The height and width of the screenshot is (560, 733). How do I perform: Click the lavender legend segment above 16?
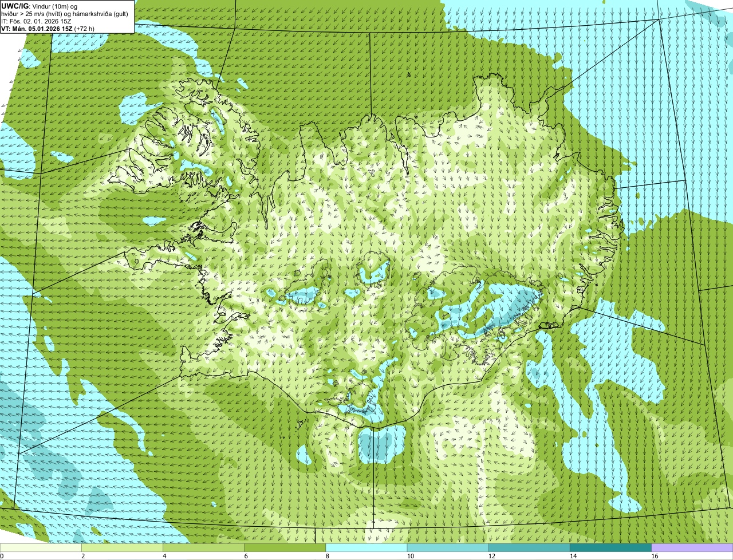pyautogui.click(x=692, y=548)
